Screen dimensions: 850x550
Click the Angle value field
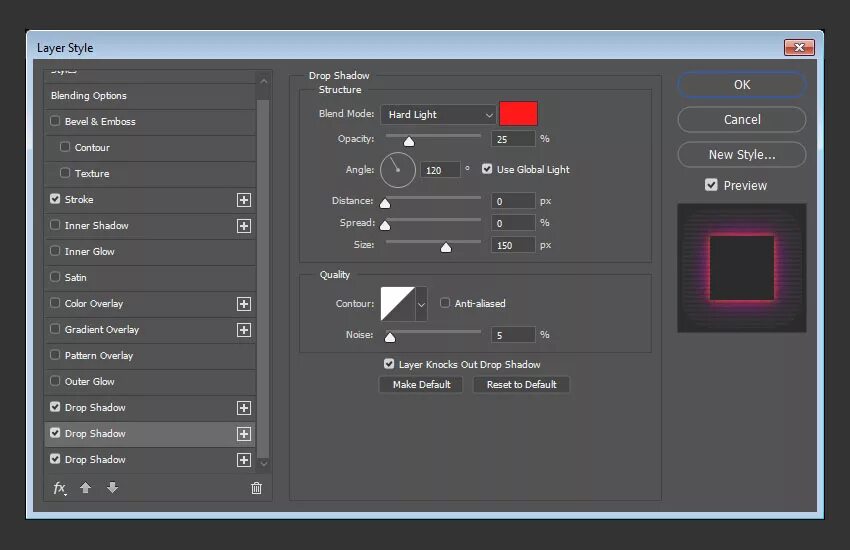[440, 170]
